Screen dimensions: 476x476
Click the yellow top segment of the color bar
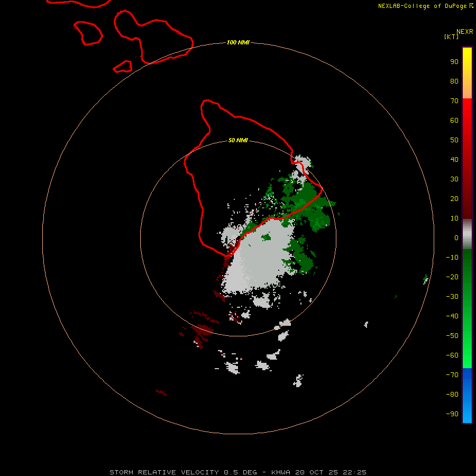click(x=467, y=73)
